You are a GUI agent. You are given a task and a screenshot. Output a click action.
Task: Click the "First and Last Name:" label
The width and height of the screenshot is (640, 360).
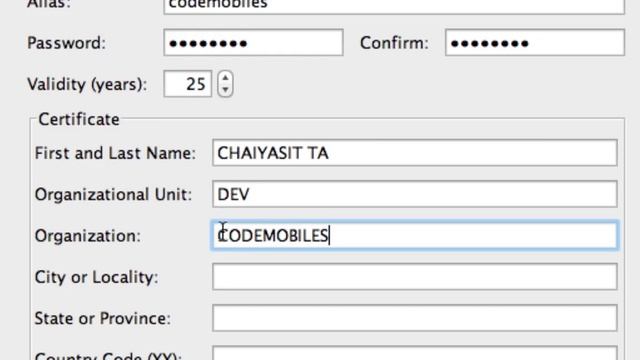[x=115, y=153]
